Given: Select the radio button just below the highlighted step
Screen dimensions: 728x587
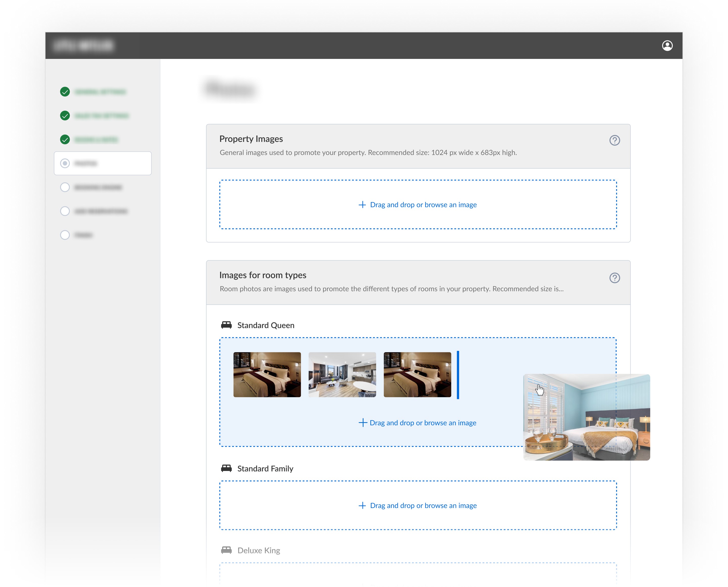Looking at the screenshot, I should tap(65, 187).
